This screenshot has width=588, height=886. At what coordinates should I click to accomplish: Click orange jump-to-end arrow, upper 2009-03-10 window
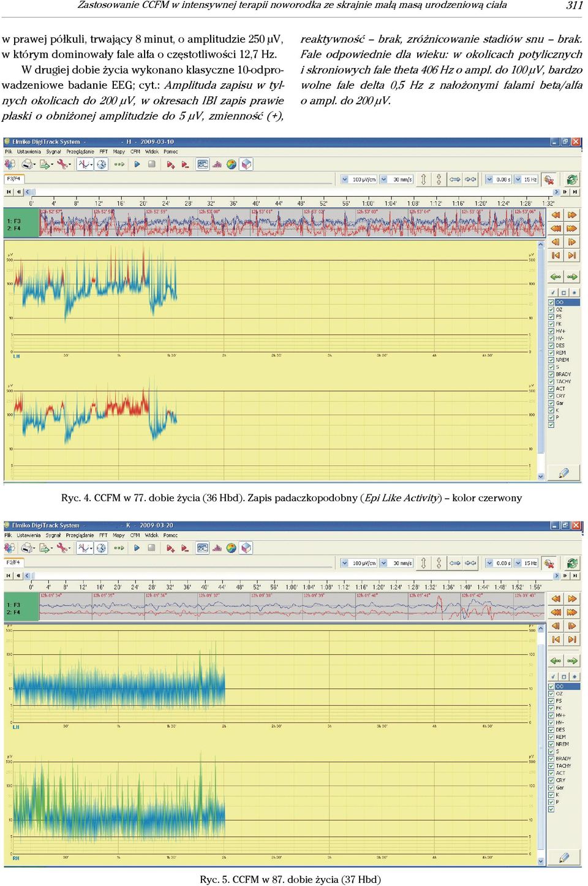click(x=572, y=256)
